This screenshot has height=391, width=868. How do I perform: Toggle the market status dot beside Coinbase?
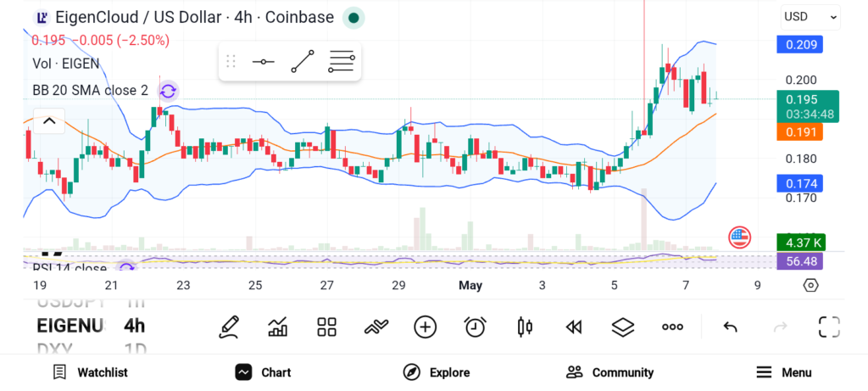353,18
